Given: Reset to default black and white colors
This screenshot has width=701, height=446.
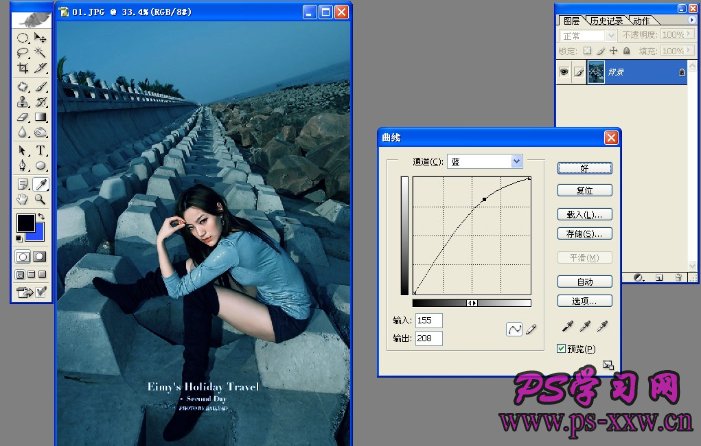Looking at the screenshot, I should coord(19,238).
